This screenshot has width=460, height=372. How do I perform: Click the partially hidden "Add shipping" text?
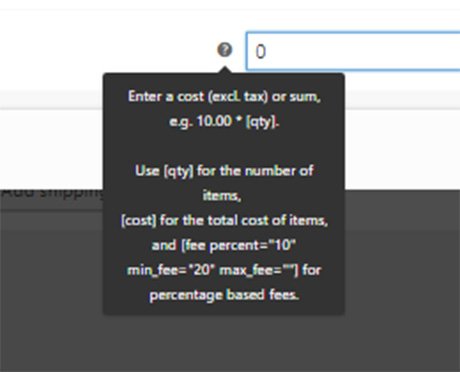coord(52,193)
